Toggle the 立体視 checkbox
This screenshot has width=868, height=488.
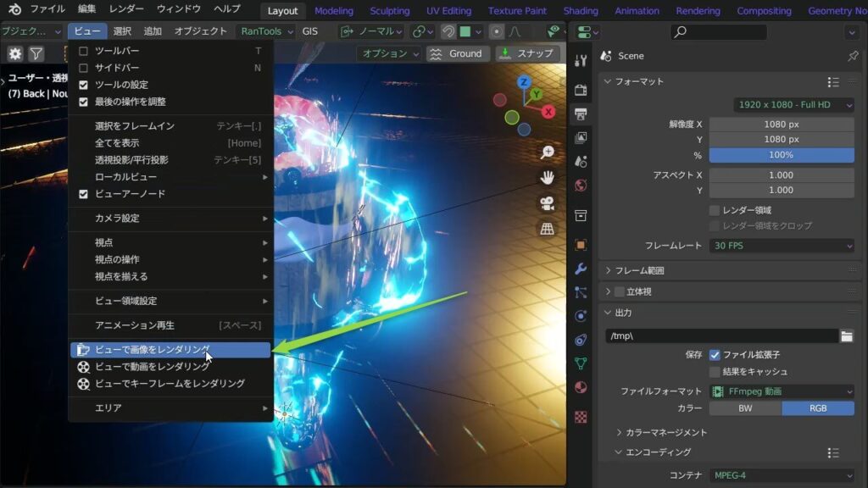620,291
